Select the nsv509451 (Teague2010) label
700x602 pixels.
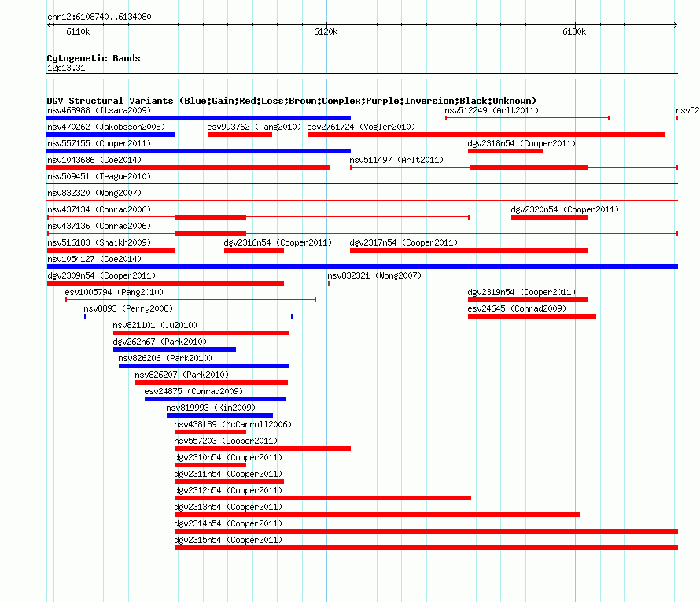coord(99,176)
